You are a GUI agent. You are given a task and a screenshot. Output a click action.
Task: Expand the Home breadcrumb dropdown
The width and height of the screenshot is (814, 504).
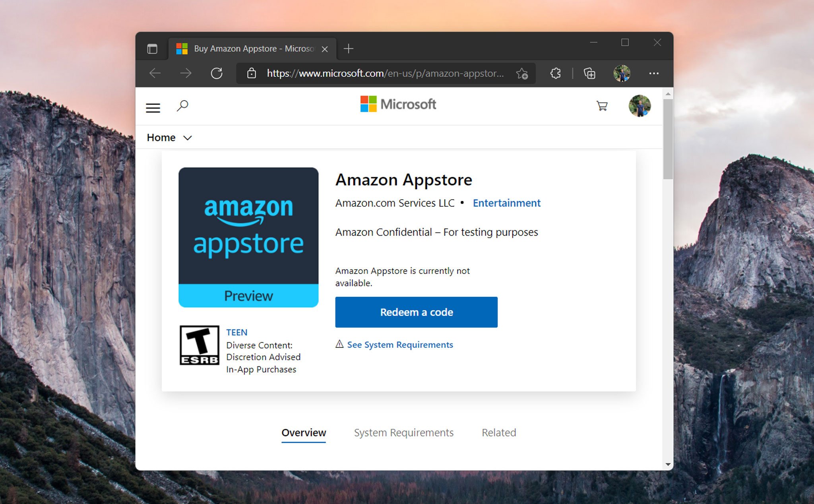[188, 138]
